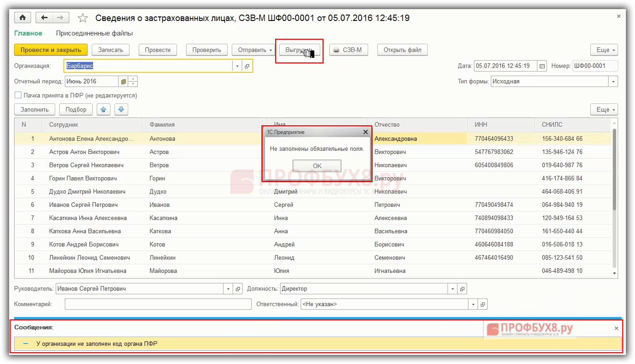The height and width of the screenshot is (364, 635).
Task: Open calendar picker next to Дата field
Action: coord(542,66)
